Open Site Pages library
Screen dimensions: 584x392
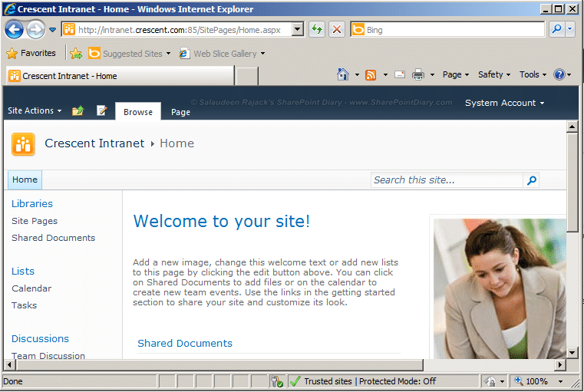pyautogui.click(x=35, y=221)
